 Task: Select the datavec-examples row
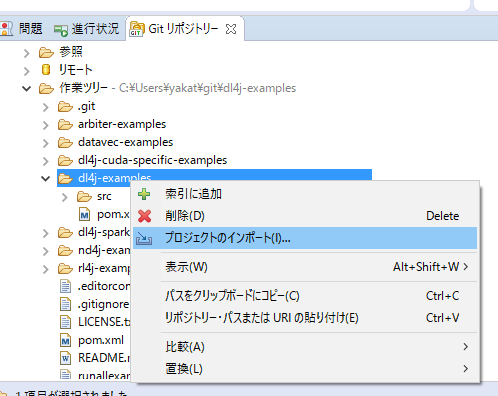click(x=126, y=143)
